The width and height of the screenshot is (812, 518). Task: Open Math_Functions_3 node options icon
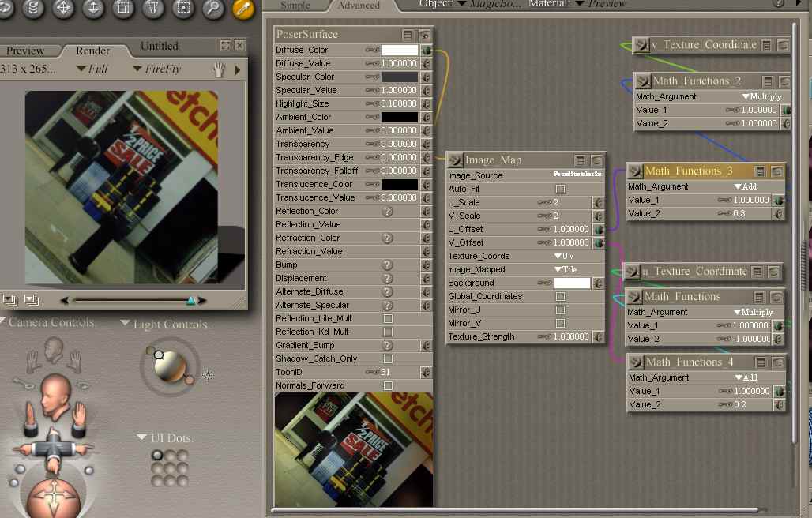(760, 171)
